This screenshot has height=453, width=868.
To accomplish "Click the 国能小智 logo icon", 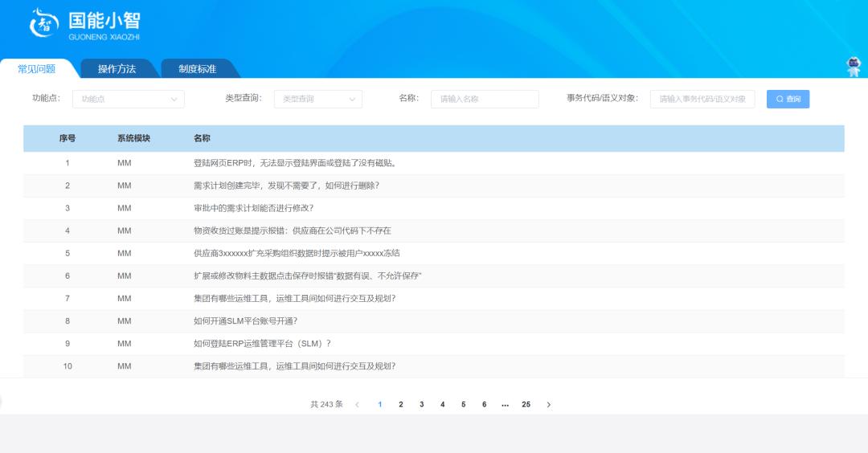I will [44, 23].
